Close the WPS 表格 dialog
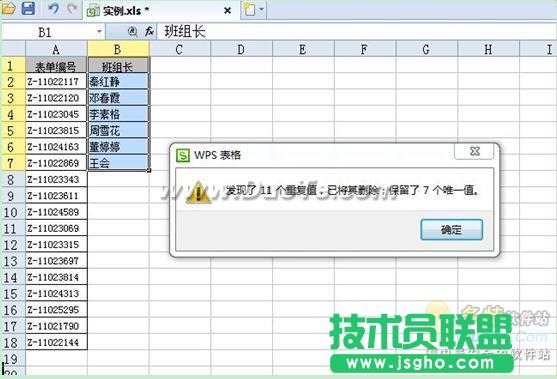The width and height of the screenshot is (557, 379). (x=474, y=151)
